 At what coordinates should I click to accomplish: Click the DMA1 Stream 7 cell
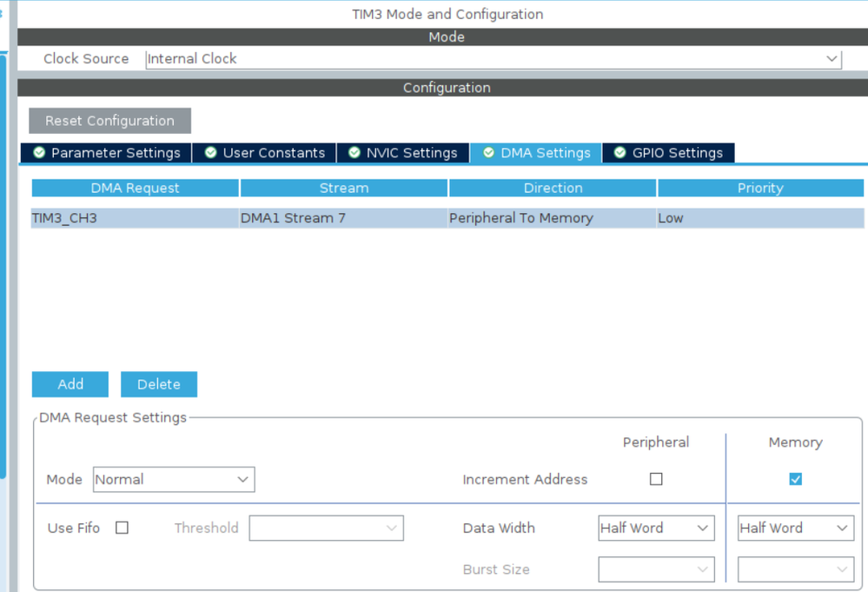click(344, 218)
